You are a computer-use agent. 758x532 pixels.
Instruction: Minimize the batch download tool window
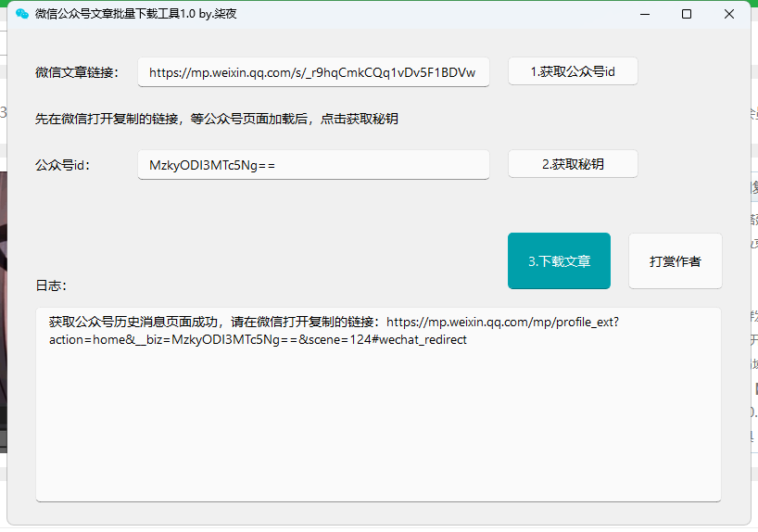pos(644,14)
